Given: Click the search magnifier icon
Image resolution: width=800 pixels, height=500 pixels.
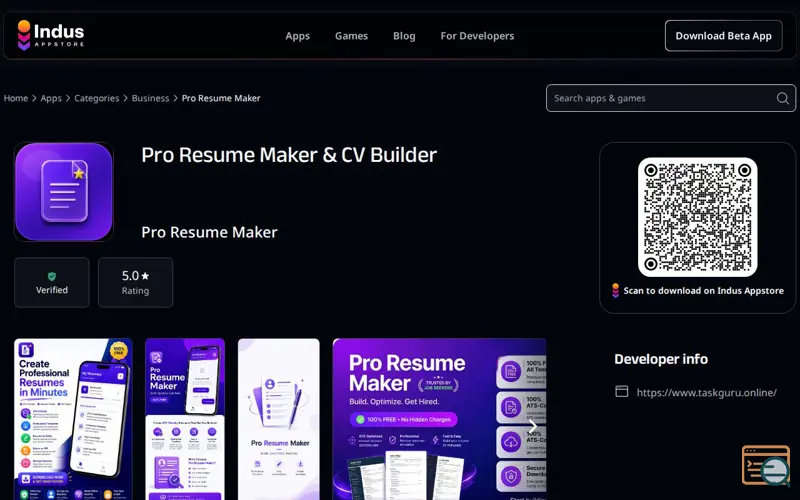Looking at the screenshot, I should pos(783,98).
